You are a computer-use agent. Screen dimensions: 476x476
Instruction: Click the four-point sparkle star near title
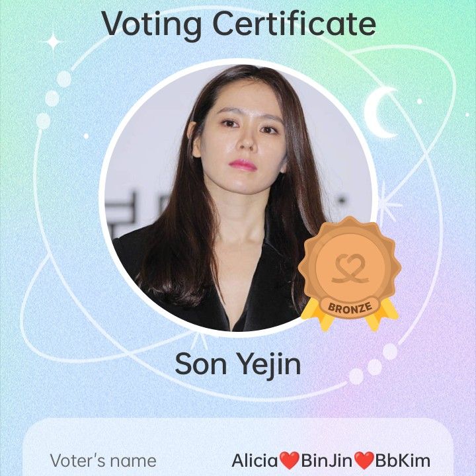tap(53, 42)
